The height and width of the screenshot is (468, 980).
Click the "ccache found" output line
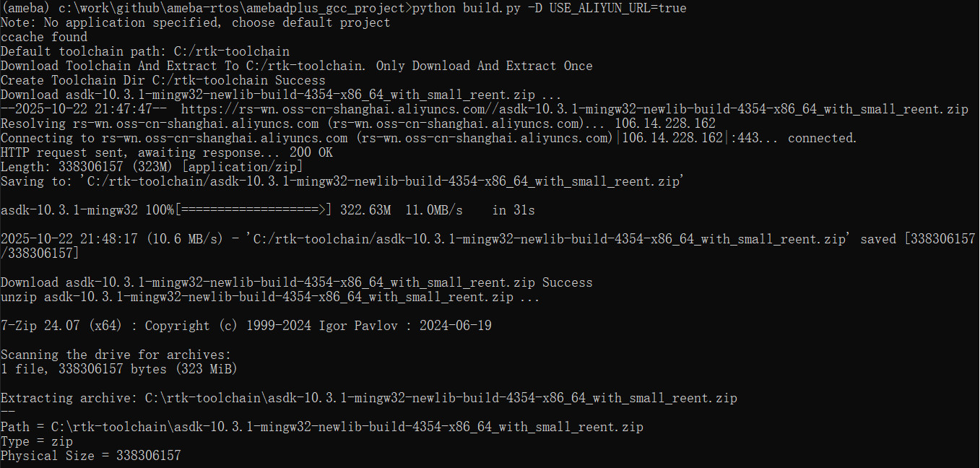(x=44, y=37)
